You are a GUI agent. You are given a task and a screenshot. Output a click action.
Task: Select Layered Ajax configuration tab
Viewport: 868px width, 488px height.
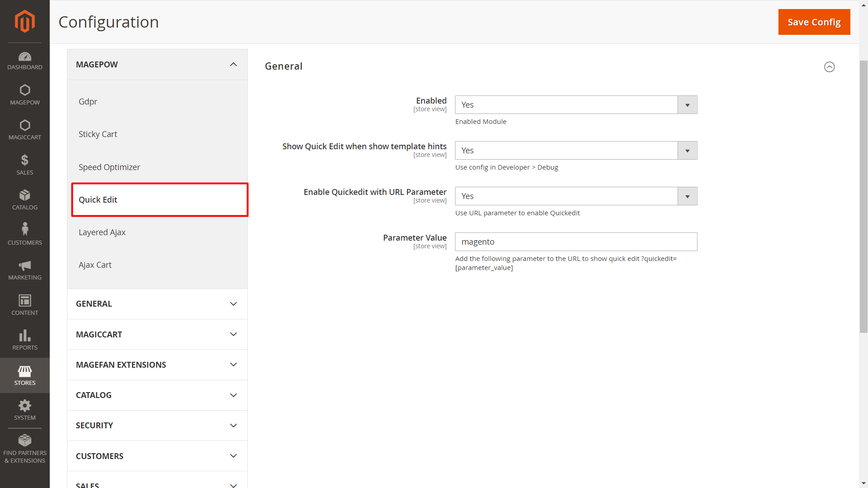102,232
